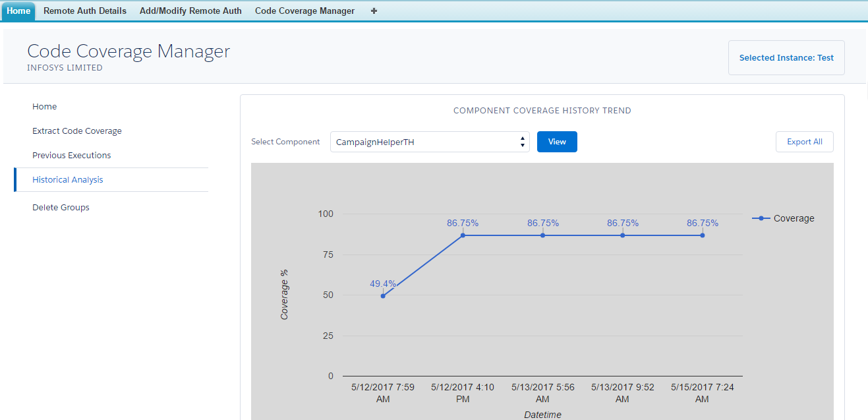
Task: Click the Export All button
Action: coord(804,142)
